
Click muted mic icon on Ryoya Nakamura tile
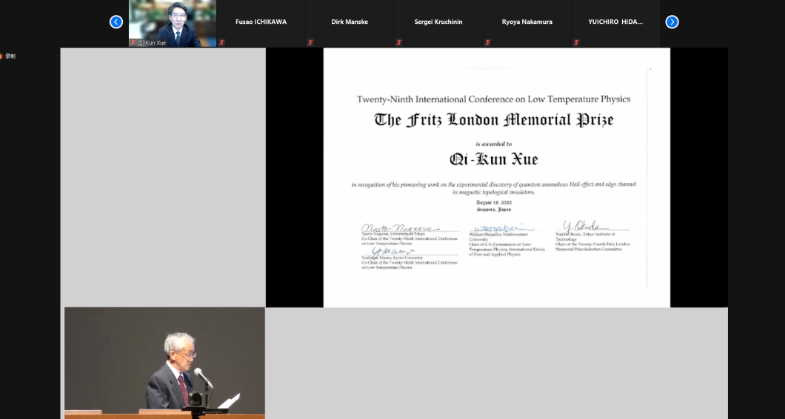point(487,43)
